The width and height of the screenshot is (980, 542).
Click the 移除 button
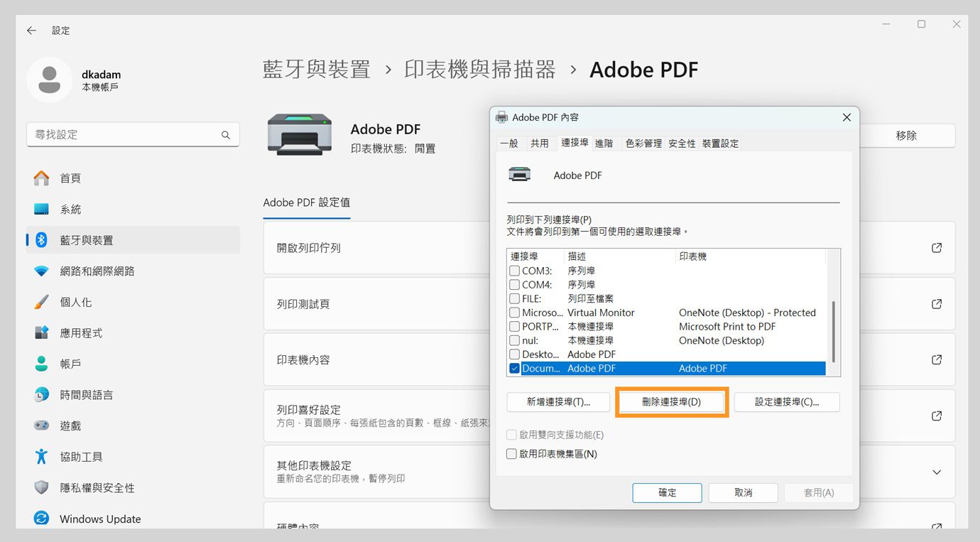click(x=908, y=136)
